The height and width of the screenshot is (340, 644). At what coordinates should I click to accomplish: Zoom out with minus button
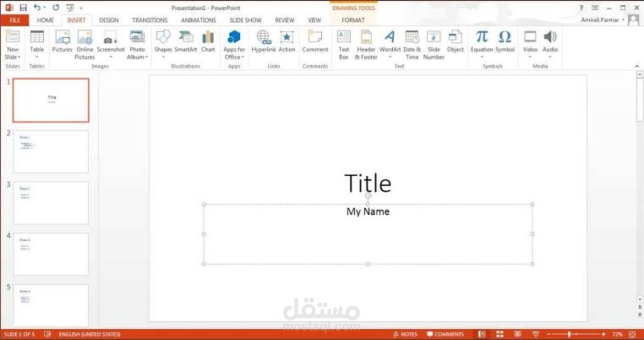point(548,334)
